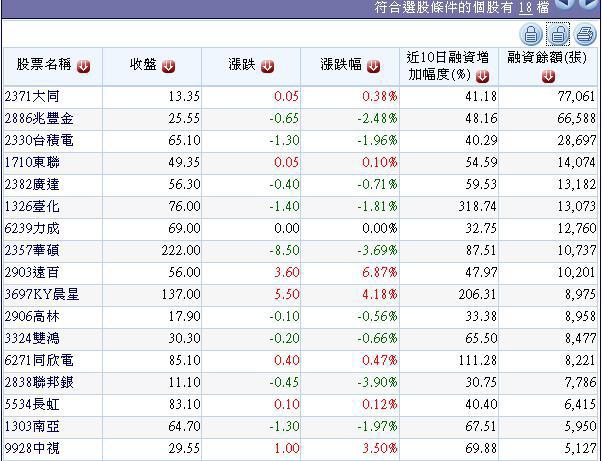This screenshot has height=461, width=603.
Task: Click the 3.50% change value
Action: [380, 448]
